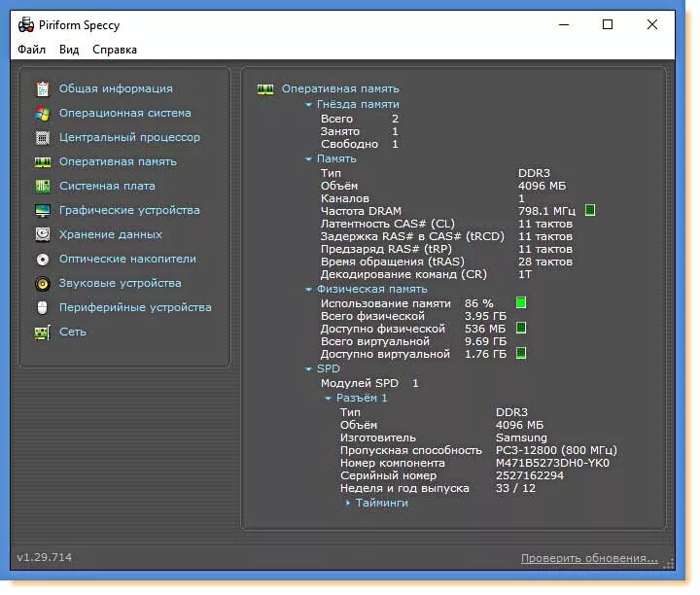Click the Звуковые устройства speaker icon
This screenshot has width=700, height=595.
pyautogui.click(x=43, y=284)
